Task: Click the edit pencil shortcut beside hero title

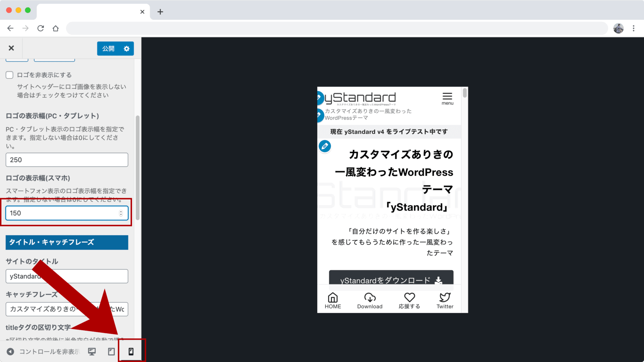Action: [x=325, y=146]
